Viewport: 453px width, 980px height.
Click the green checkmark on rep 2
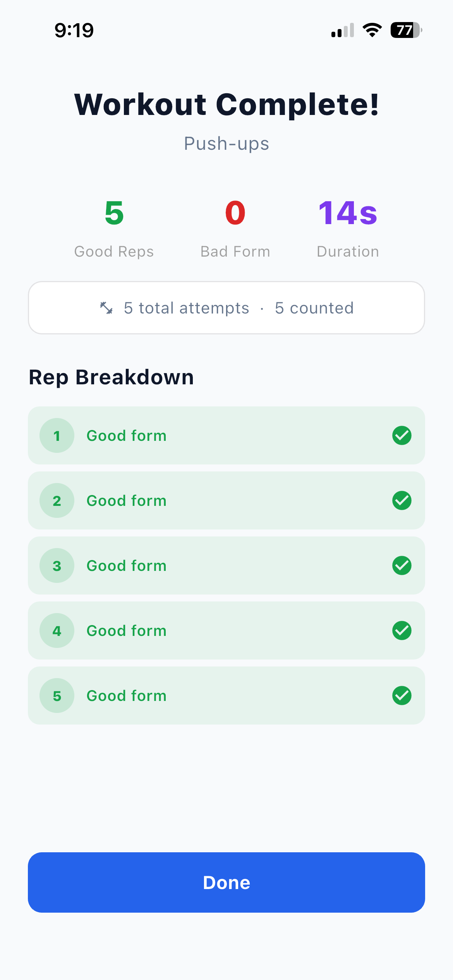click(402, 500)
